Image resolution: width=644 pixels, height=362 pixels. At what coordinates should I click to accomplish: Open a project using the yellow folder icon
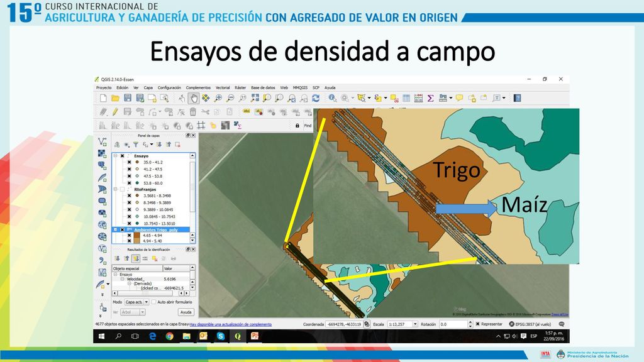(x=116, y=98)
